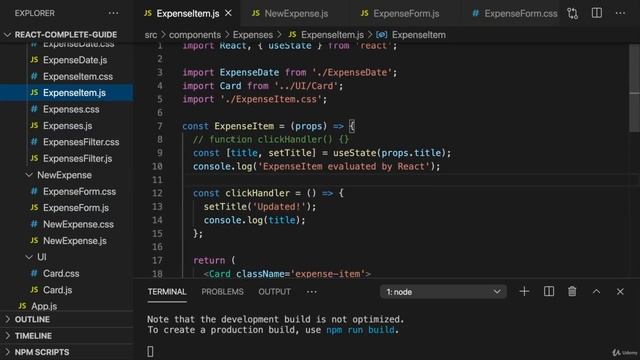Click the src breadcrumb
Image resolution: width=640 pixels, height=360 pixels.
(151, 35)
